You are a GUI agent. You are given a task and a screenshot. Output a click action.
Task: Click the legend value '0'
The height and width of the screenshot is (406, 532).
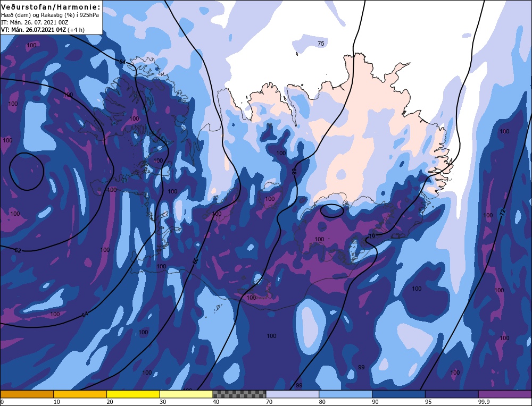pos(2,402)
